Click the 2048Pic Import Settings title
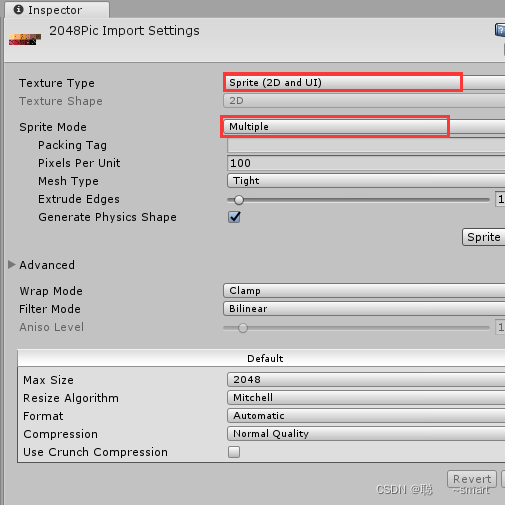505x505 pixels. (124, 31)
